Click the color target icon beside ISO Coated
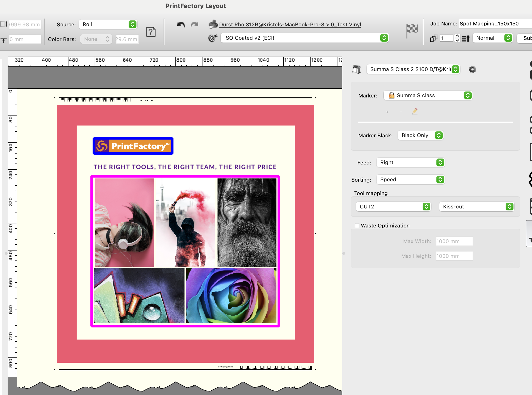Image resolution: width=532 pixels, height=395 pixels. click(213, 38)
